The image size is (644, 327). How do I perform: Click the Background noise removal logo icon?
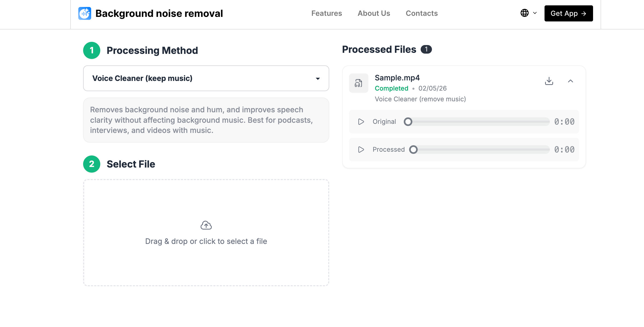click(x=85, y=13)
